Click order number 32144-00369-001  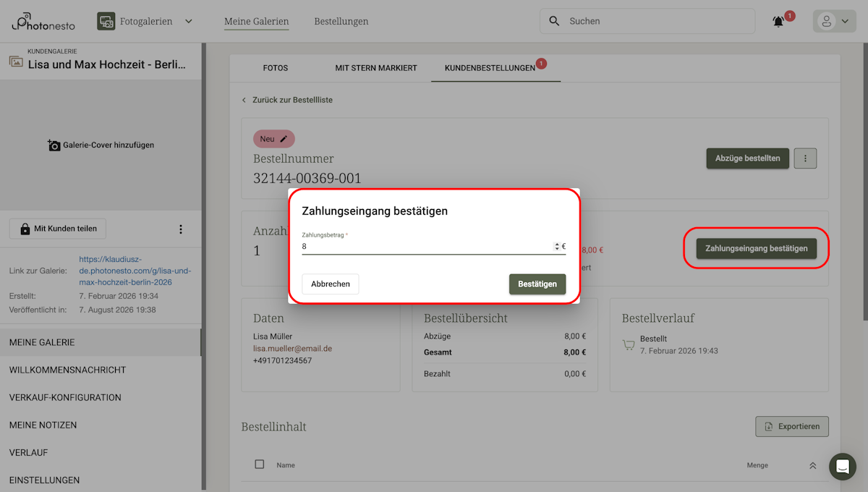point(307,178)
